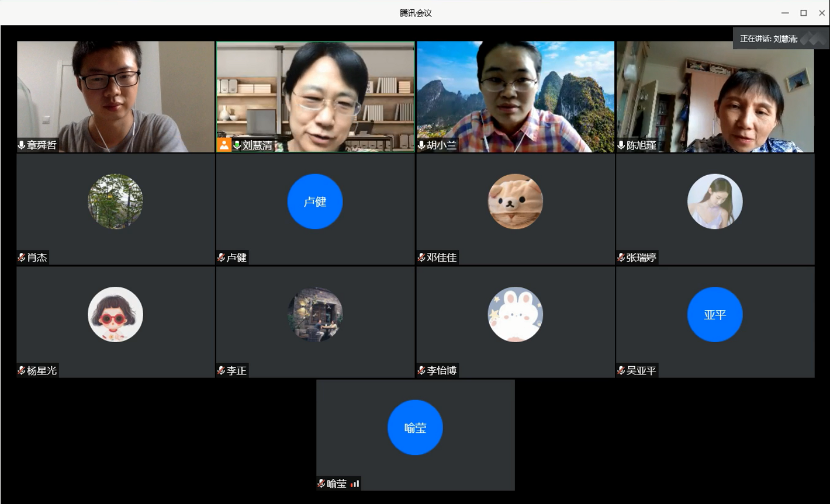
Task: Click the muted mic icon beside 杨星光
Action: pyautogui.click(x=22, y=370)
